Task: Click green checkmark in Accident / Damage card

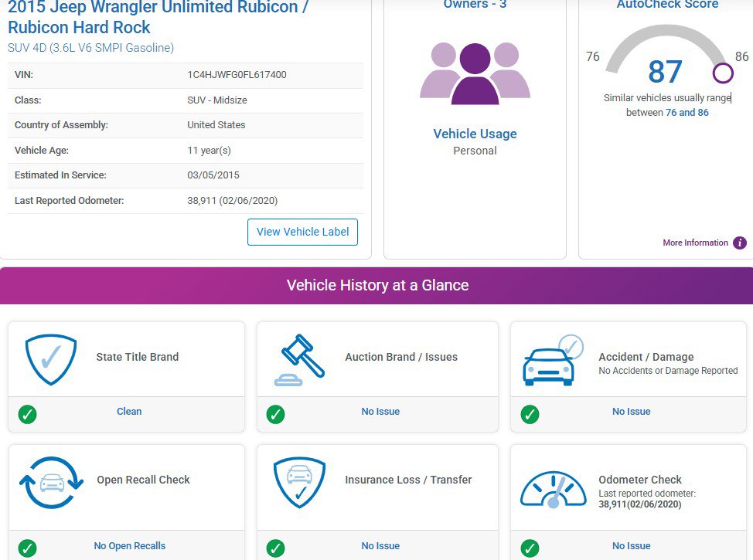Action: pyautogui.click(x=530, y=414)
